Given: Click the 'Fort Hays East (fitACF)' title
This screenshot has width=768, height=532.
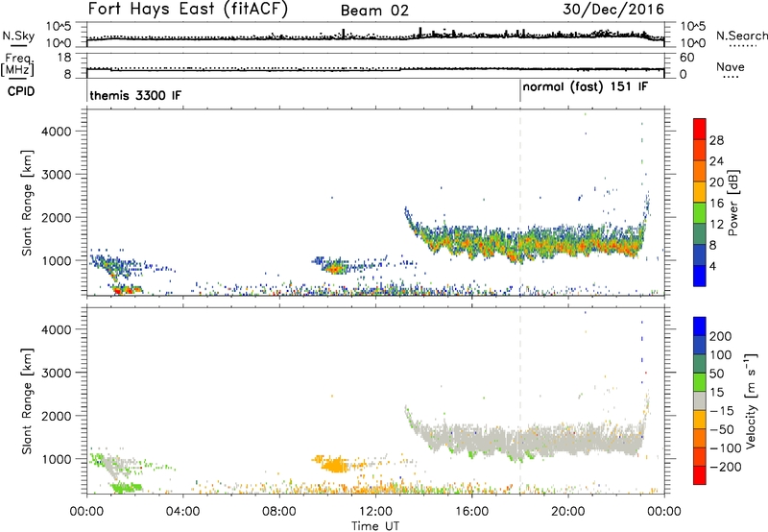Looking at the screenshot, I should coord(187,10).
